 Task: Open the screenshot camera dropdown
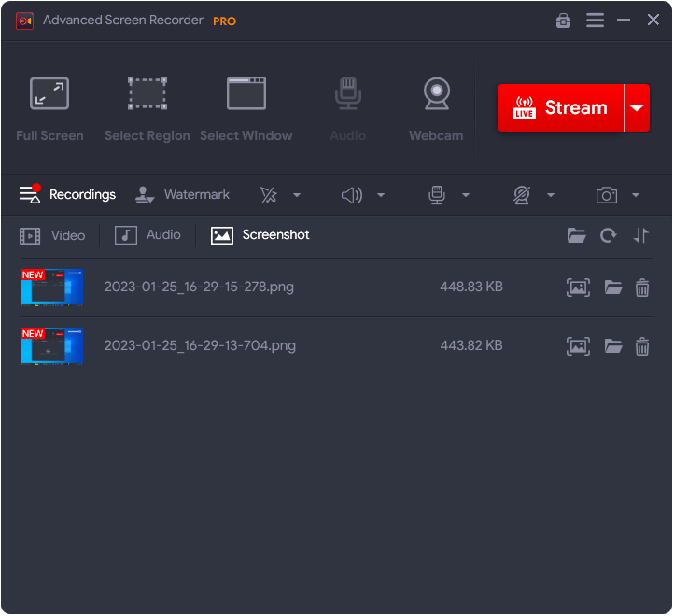635,195
